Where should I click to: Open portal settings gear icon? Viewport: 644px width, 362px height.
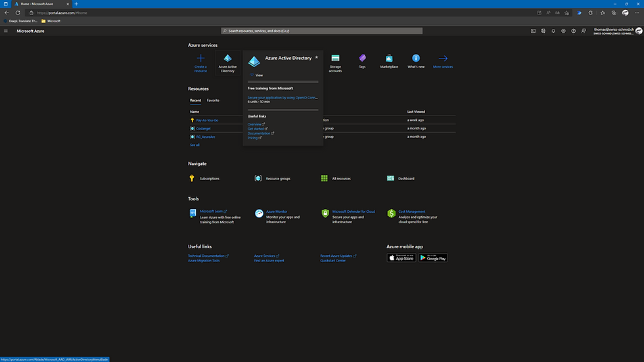click(x=564, y=31)
